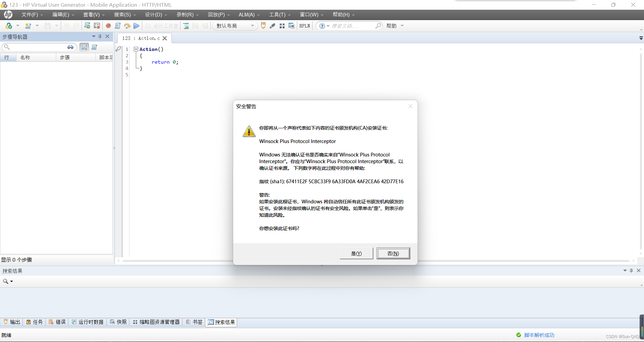This screenshot has width=644, height=342.
Task: Click the save disk icon in toolbar
Action: pyautogui.click(x=48, y=26)
